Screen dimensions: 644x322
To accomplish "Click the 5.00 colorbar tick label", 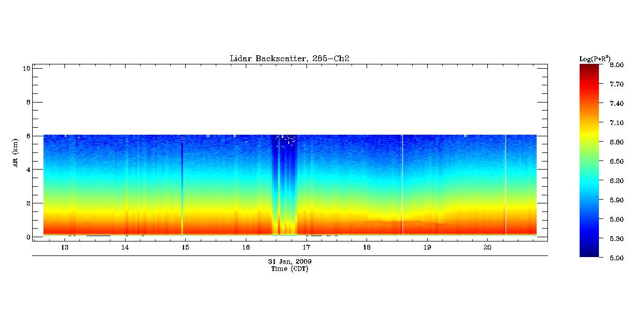I will [617, 258].
